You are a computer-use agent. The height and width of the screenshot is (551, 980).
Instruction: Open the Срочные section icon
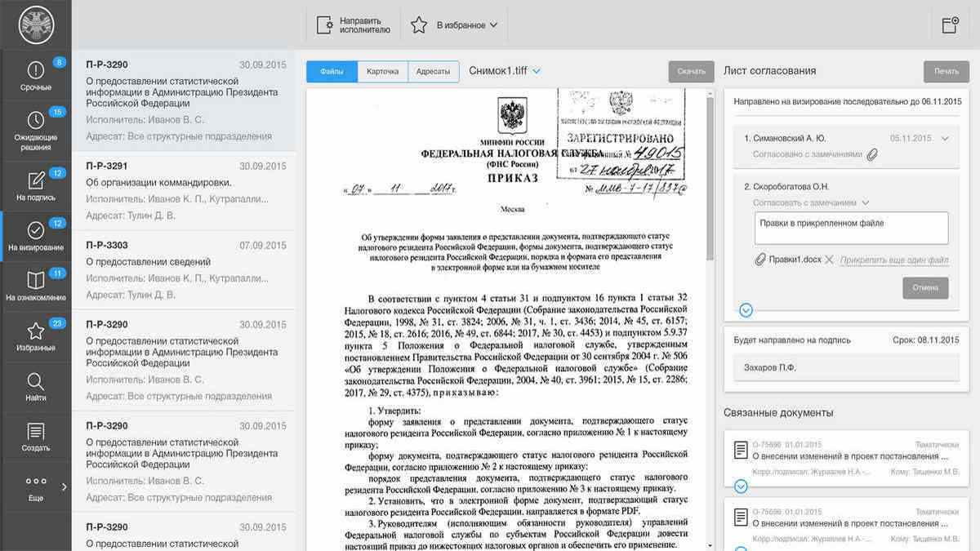[36, 70]
